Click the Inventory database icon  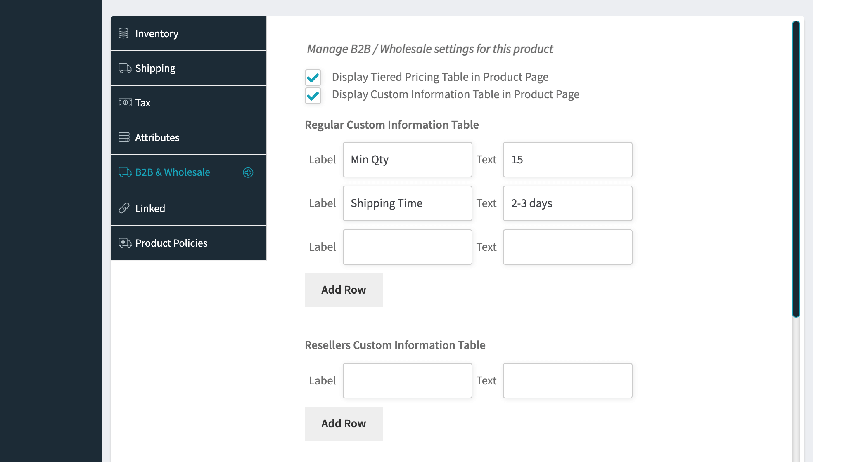tap(123, 33)
